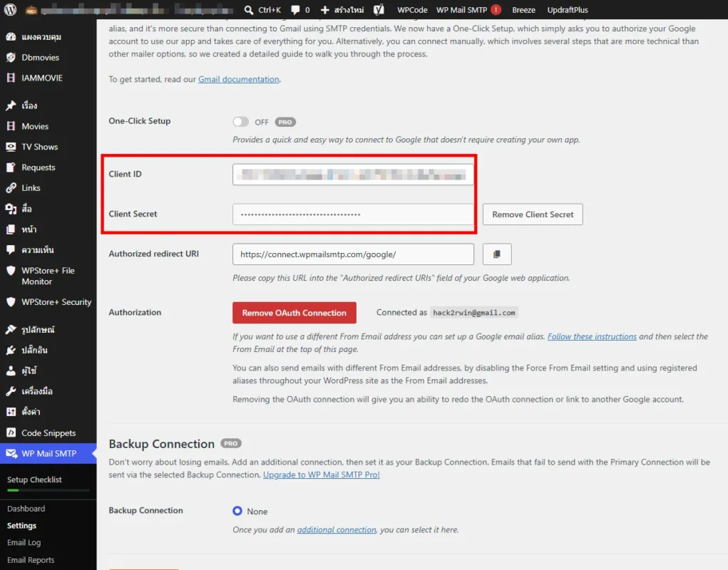
Task: Click the connected email hack2rwin@gmail.com
Action: point(474,313)
